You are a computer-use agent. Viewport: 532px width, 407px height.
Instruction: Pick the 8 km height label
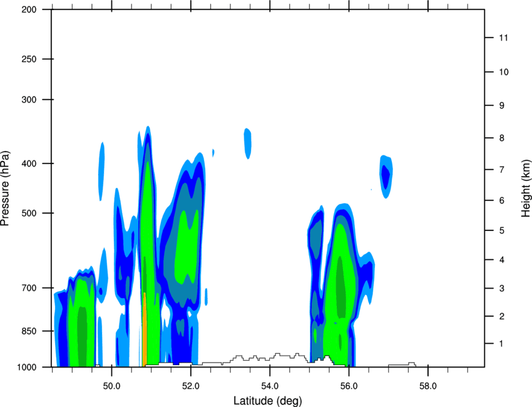(x=501, y=138)
